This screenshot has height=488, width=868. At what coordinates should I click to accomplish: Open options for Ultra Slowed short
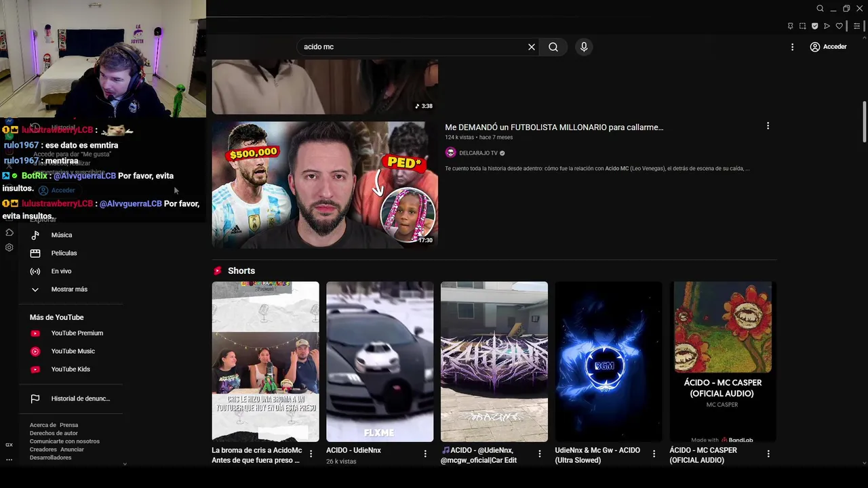click(x=654, y=453)
